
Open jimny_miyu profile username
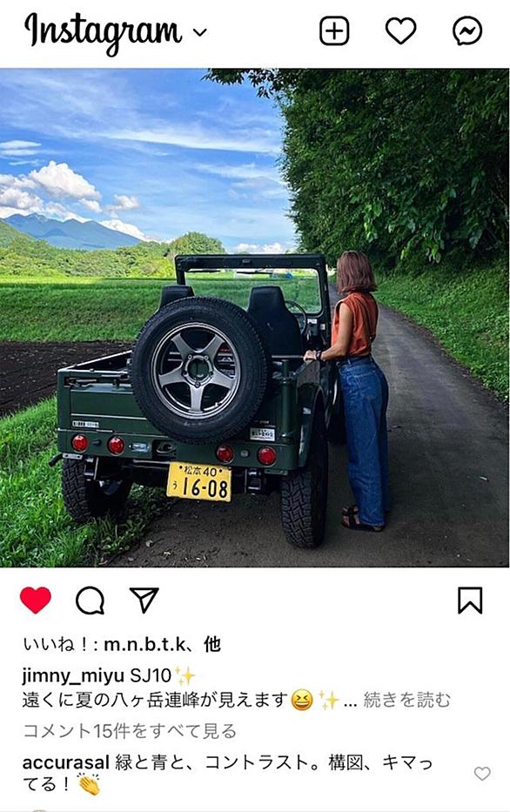click(73, 675)
